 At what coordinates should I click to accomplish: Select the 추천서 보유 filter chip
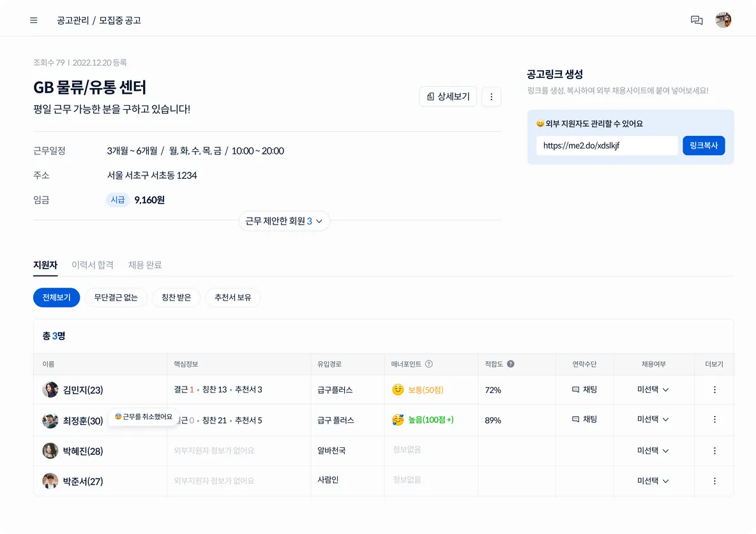coord(233,297)
